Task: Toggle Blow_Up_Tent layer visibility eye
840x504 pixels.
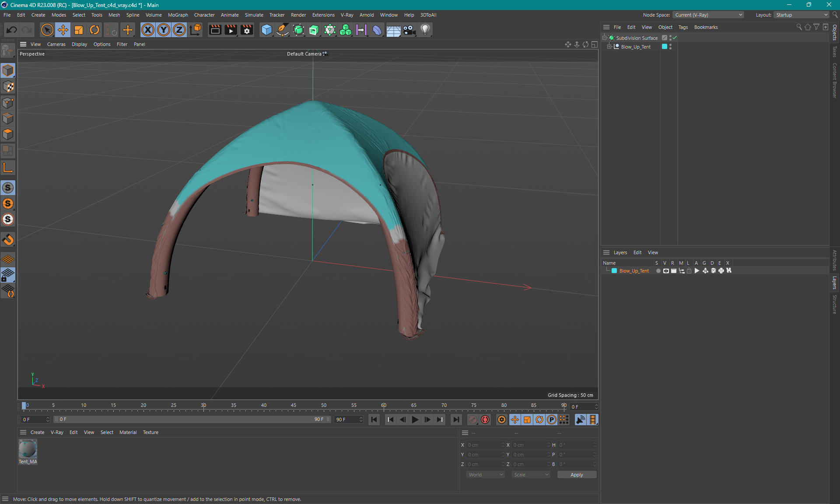Action: click(x=666, y=271)
